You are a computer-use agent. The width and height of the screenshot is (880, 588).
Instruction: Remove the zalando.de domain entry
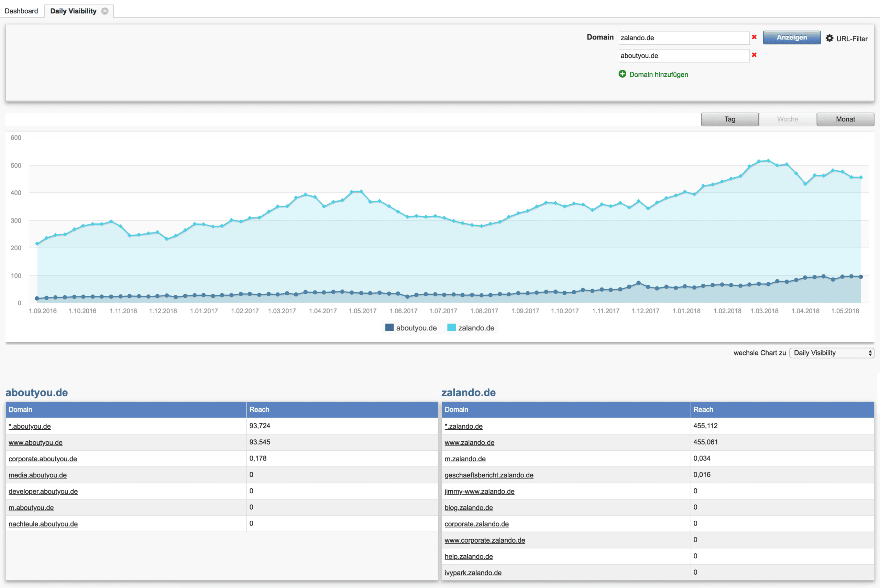754,37
